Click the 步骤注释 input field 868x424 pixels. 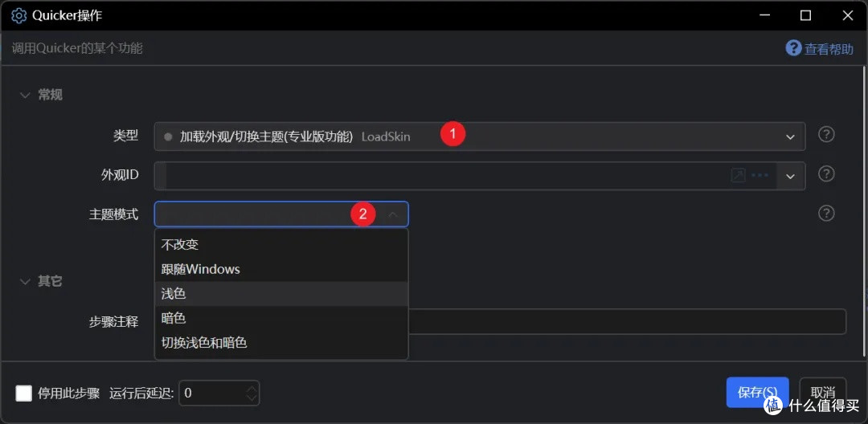[627, 322]
